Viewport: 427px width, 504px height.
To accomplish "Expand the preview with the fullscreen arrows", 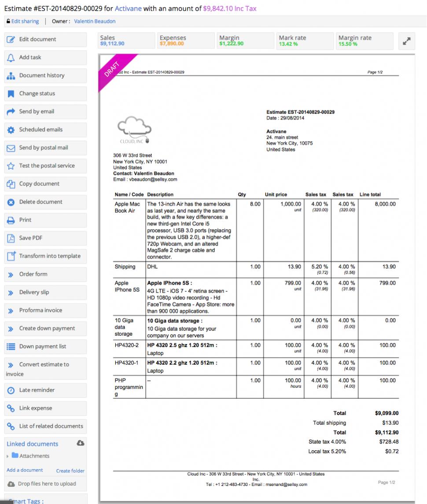I will pyautogui.click(x=406, y=41).
